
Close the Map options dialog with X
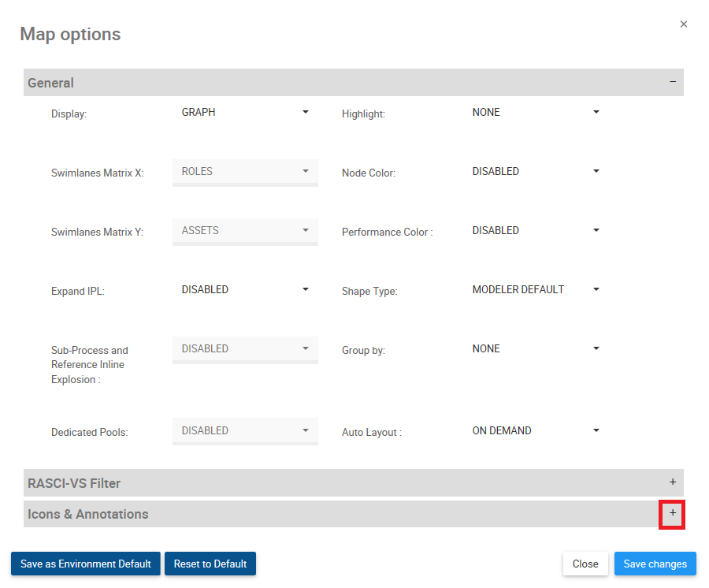click(684, 24)
